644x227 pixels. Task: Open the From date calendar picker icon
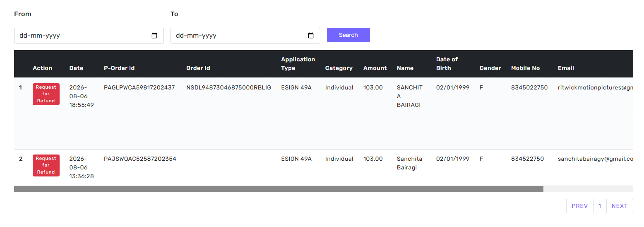(154, 36)
